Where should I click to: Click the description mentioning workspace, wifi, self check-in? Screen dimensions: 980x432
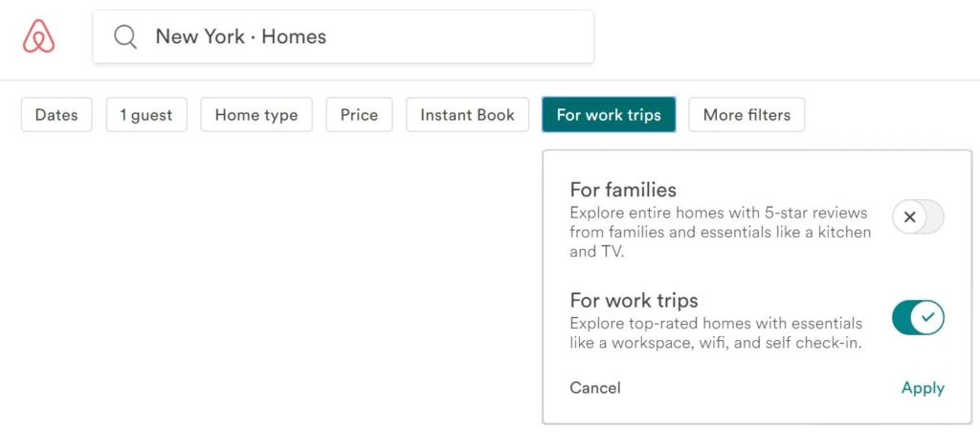pos(716,333)
